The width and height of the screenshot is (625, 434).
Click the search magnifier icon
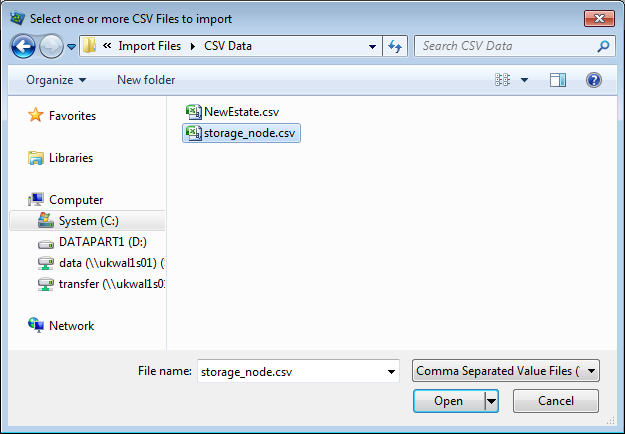coord(603,46)
